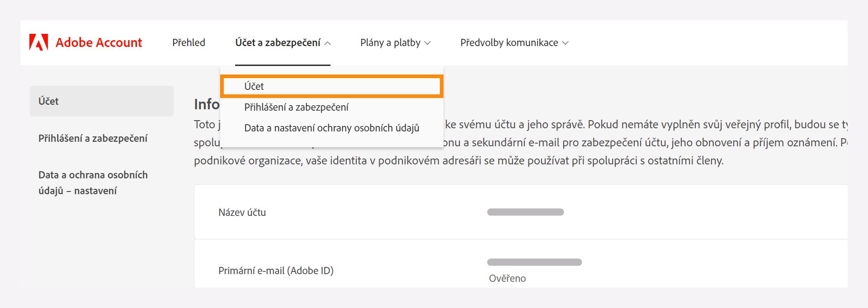Viewport: 868px width, 308px height.
Task: Click the Název účtu field row
Action: [242, 212]
